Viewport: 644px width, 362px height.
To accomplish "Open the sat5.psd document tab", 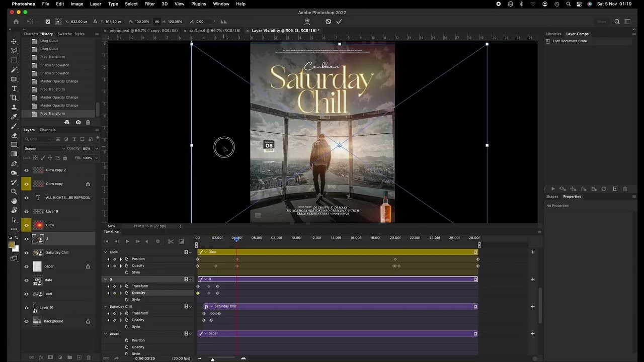I will pyautogui.click(x=214, y=31).
